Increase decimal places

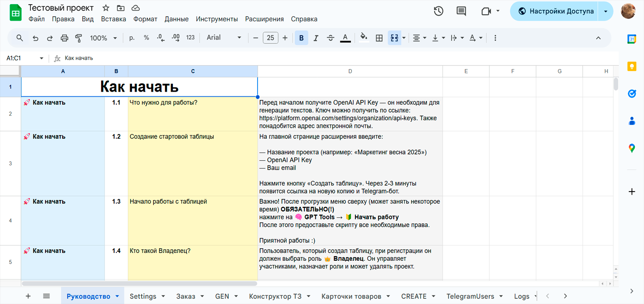175,38
